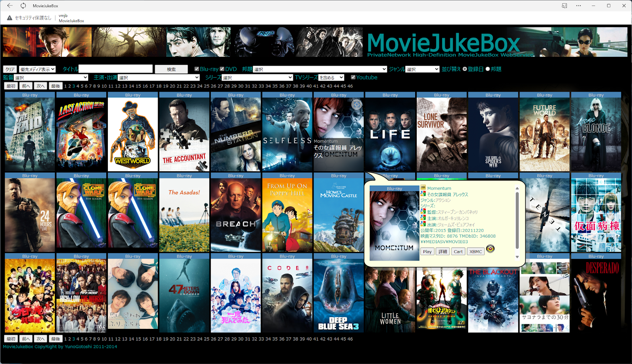
Task: Go to page 1 in top pagination
Action: point(66,86)
